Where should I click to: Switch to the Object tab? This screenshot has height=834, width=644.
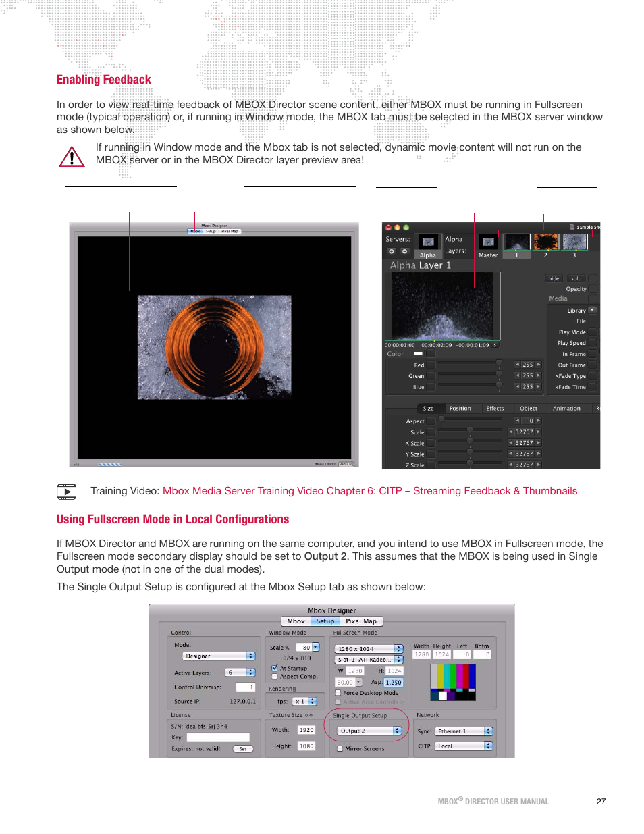529,408
